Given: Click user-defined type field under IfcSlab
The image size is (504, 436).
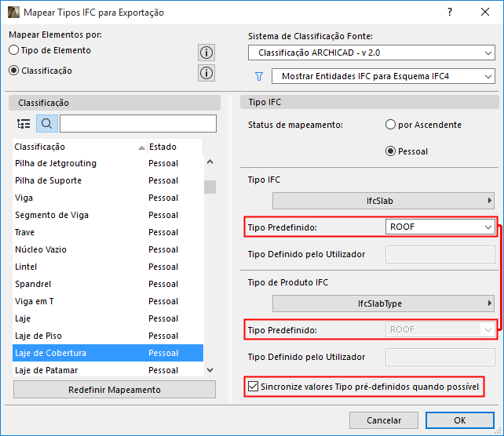Looking at the screenshot, I should point(440,254).
